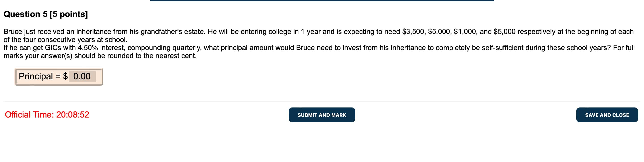The image size is (644, 162).
Task: Click the dollar sign beside Principal field
Action: 66,77
